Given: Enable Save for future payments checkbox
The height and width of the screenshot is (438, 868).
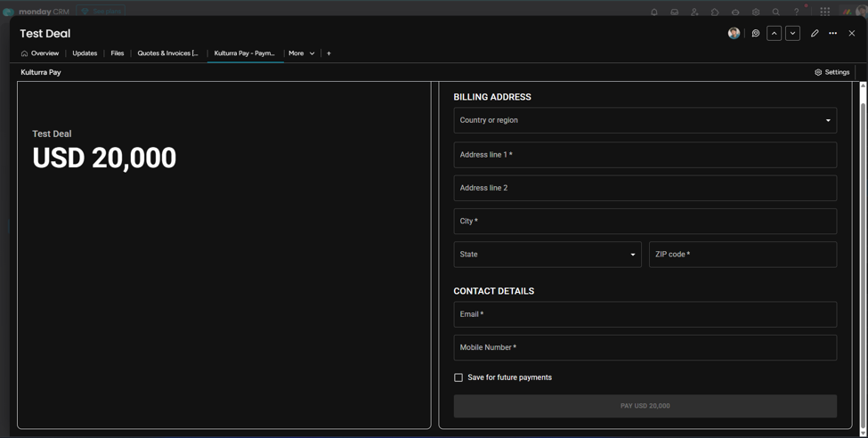Looking at the screenshot, I should pos(458,377).
